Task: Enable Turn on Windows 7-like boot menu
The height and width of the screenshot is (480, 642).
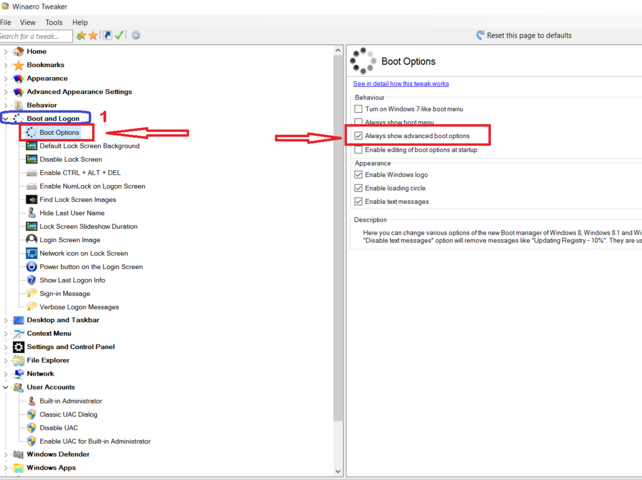Action: [358, 109]
